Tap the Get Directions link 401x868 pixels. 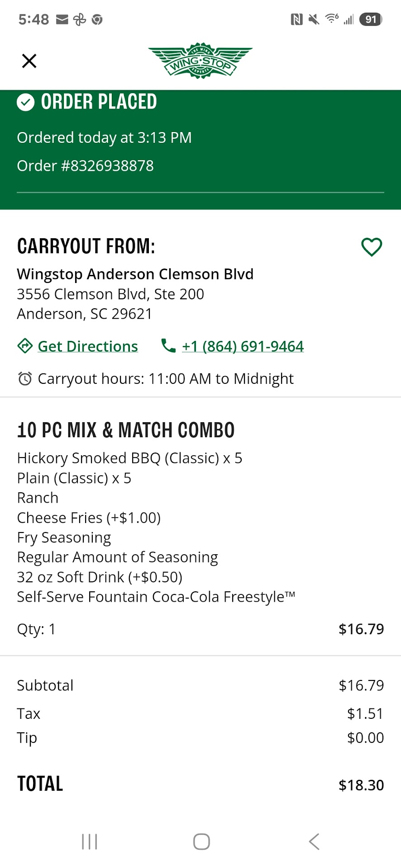point(88,346)
